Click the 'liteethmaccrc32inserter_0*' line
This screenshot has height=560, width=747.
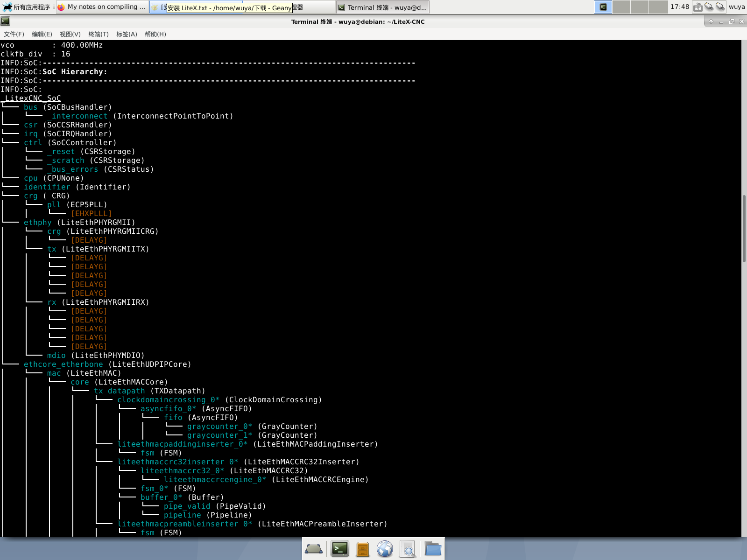point(238,462)
